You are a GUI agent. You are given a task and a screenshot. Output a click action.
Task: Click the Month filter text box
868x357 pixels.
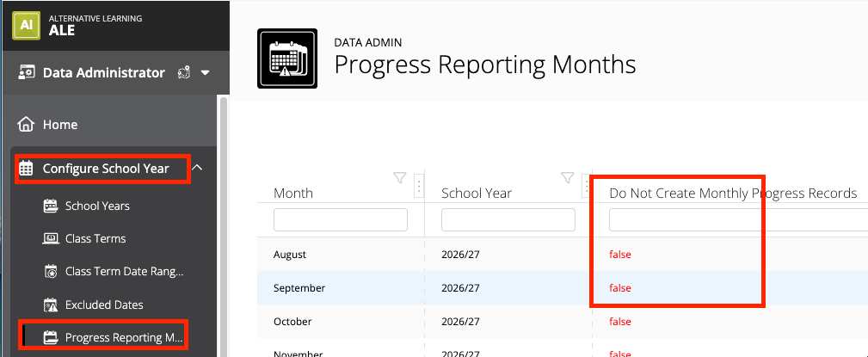coord(341,219)
